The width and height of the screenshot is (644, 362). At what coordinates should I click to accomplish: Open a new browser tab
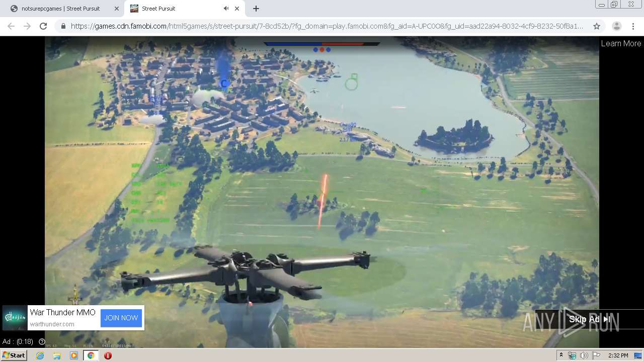coord(256,9)
